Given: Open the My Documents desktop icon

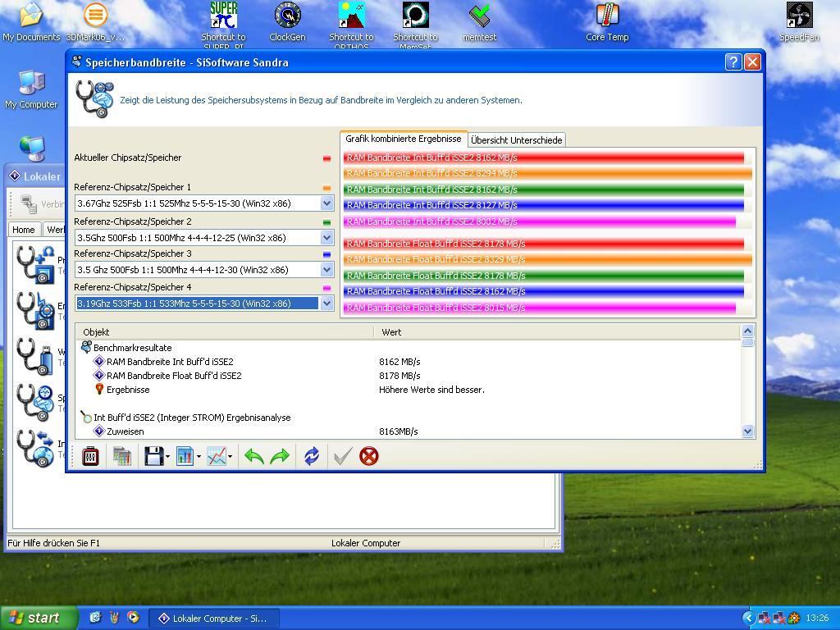Looking at the screenshot, I should point(31,22).
